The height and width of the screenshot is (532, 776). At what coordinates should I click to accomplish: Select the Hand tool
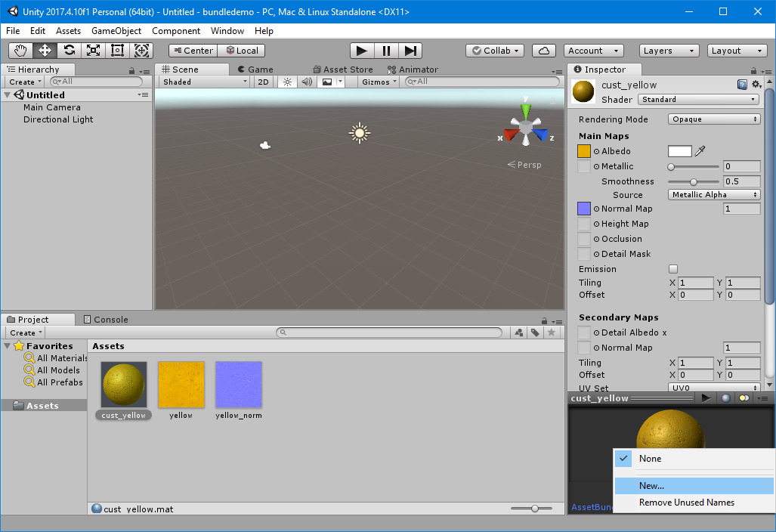(x=21, y=51)
